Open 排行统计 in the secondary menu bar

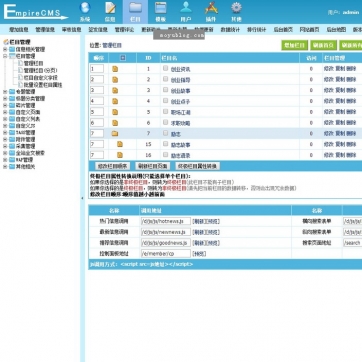[x=257, y=30]
